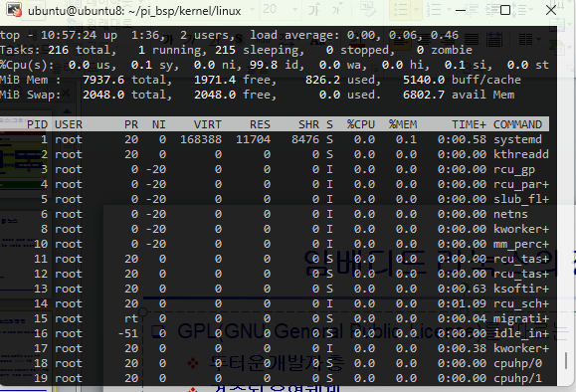576x392 pixels.
Task: Click bullet list icon in background window ribbon
Action: coord(401,9)
